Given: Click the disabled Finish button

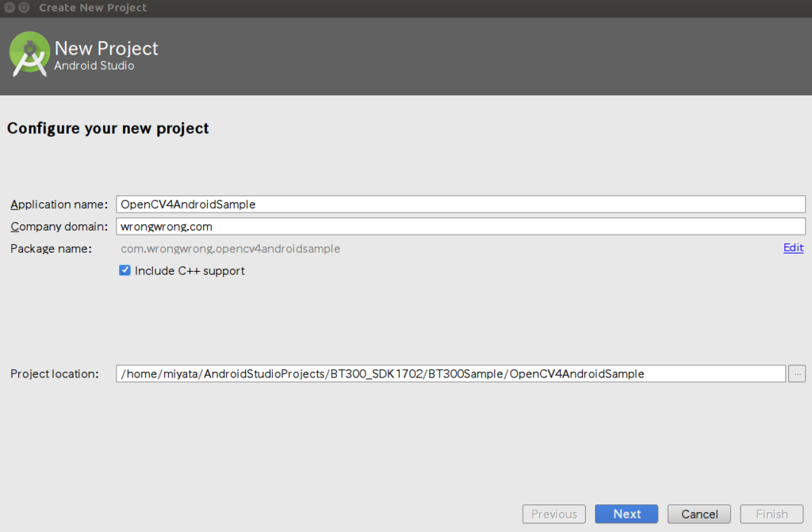Looking at the screenshot, I should coord(772,514).
